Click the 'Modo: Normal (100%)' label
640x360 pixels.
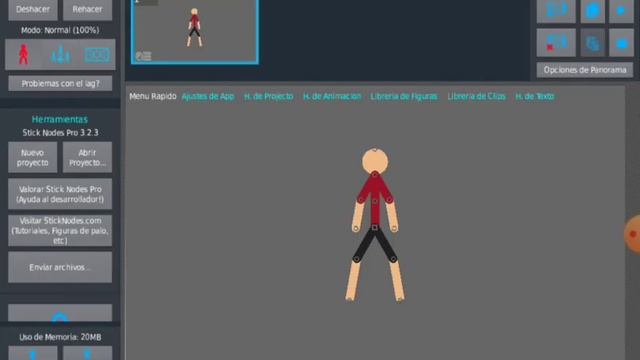click(60, 30)
